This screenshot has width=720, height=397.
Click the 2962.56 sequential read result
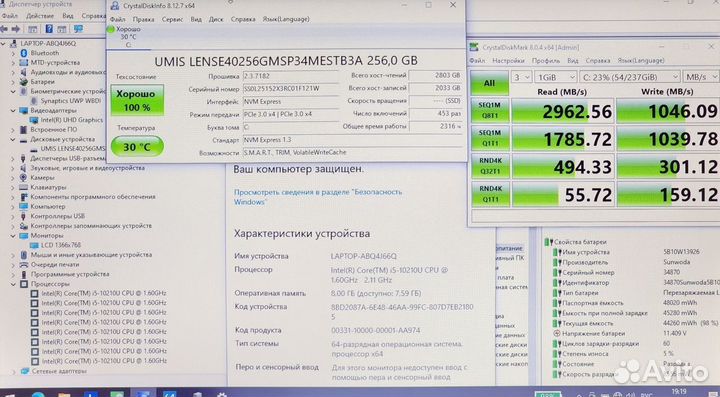click(x=562, y=111)
